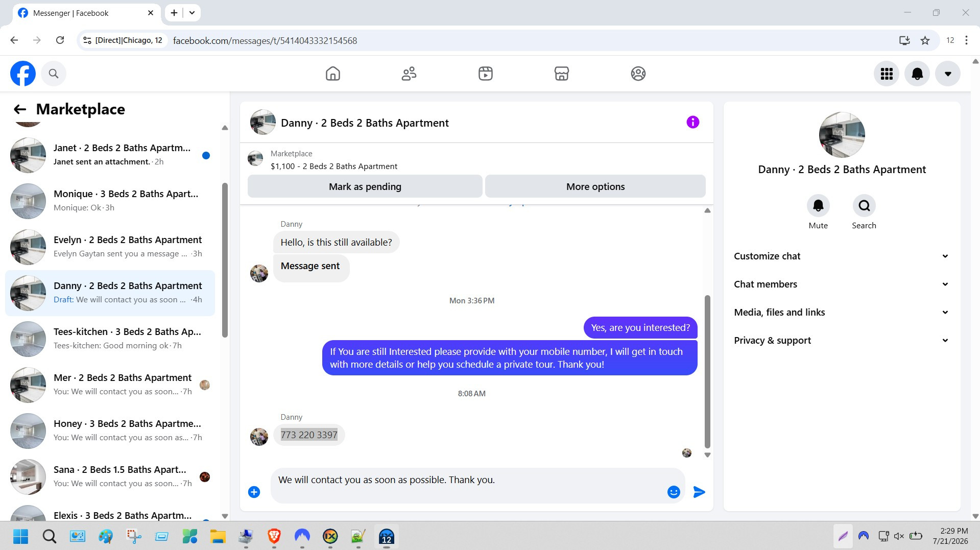Mark Janet conversation unread blue dot
Viewport: 980px width, 550px height.
tap(206, 156)
